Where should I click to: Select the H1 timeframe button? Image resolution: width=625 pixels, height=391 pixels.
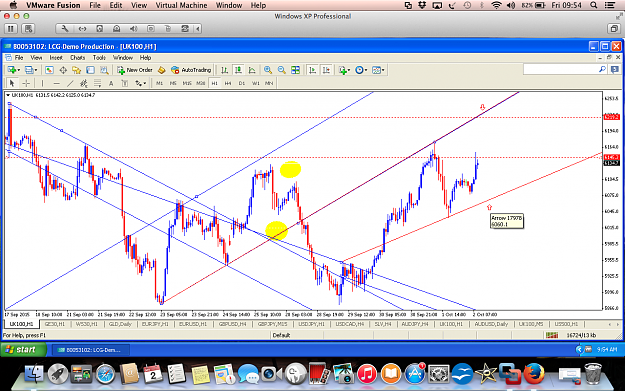215,83
